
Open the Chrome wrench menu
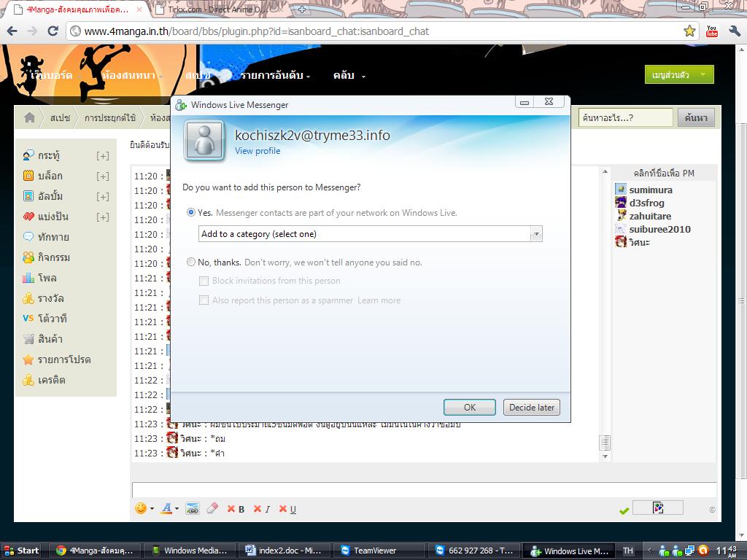734,31
